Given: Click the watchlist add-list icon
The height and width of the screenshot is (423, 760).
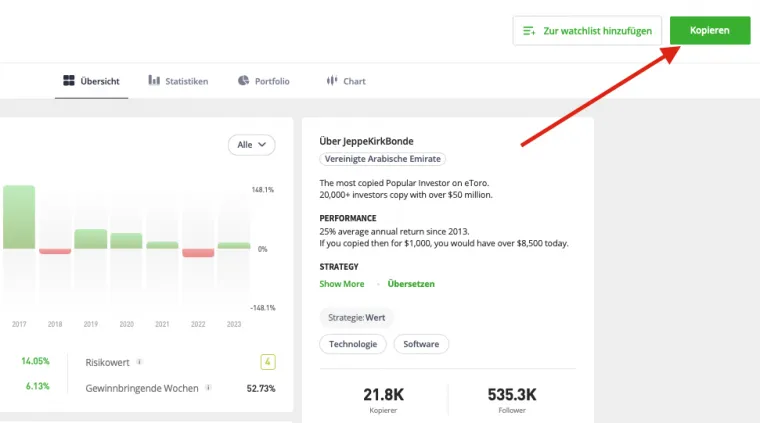Looking at the screenshot, I should coord(529,31).
